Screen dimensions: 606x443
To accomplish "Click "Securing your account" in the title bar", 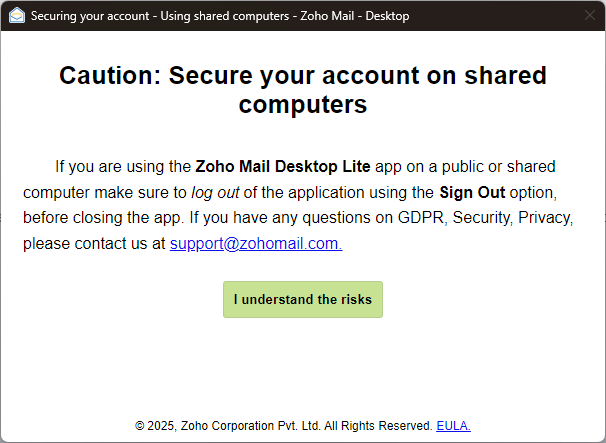I will (92, 17).
